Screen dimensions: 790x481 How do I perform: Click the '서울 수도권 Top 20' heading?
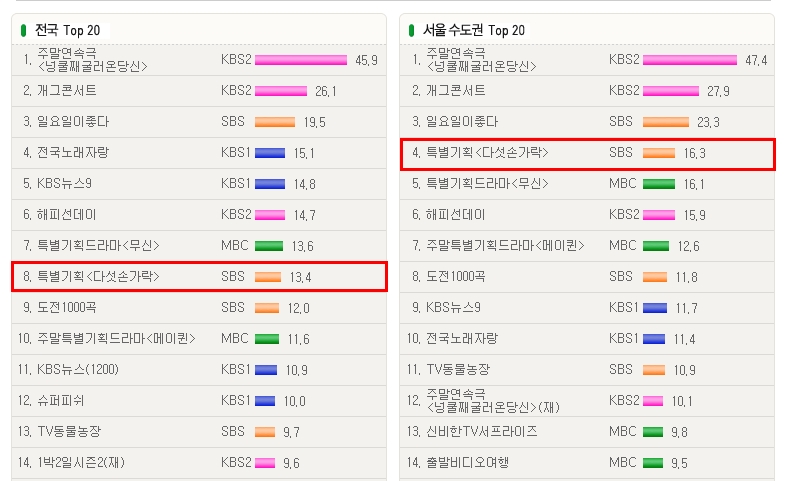[474, 30]
